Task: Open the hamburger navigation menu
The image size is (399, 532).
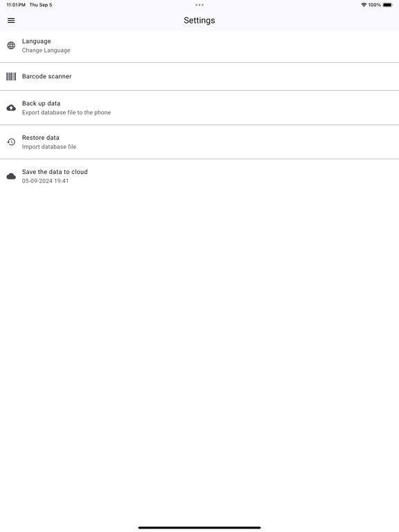Action: click(x=11, y=20)
